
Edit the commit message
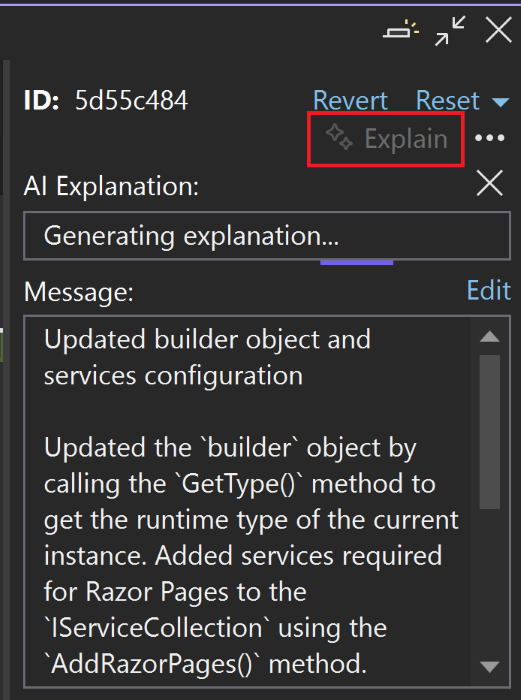(488, 291)
